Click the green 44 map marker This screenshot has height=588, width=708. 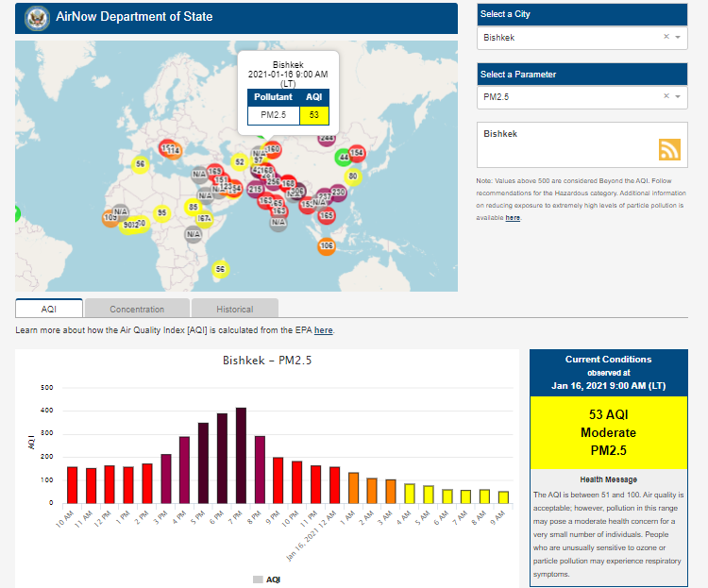(344, 158)
